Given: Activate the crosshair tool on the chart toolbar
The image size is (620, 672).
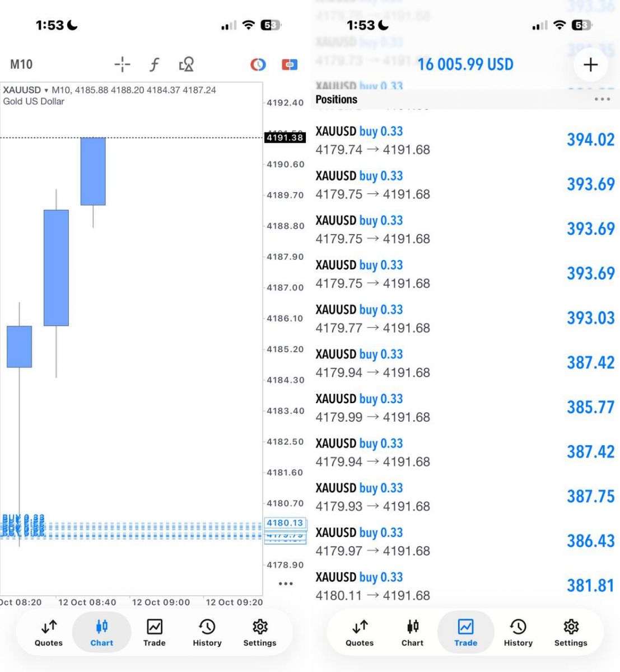Looking at the screenshot, I should click(x=122, y=64).
